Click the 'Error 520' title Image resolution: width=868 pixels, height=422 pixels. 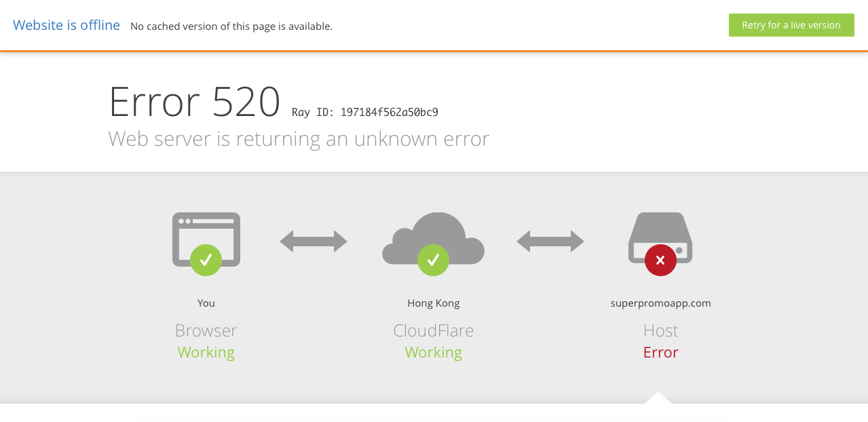[x=195, y=102]
